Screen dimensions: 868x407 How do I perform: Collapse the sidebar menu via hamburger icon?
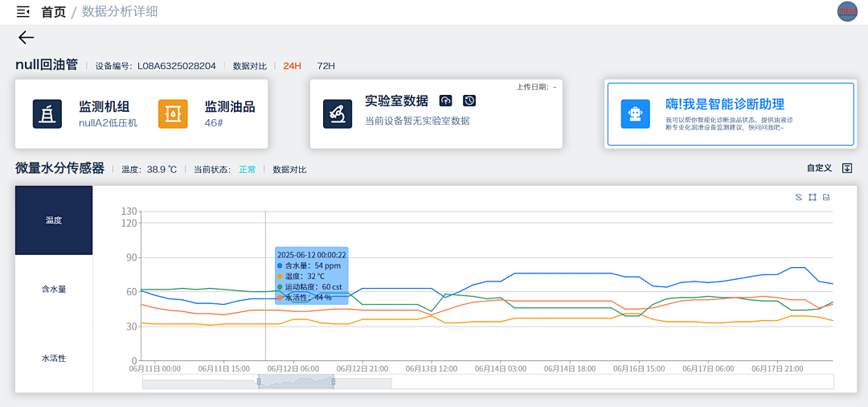(23, 11)
